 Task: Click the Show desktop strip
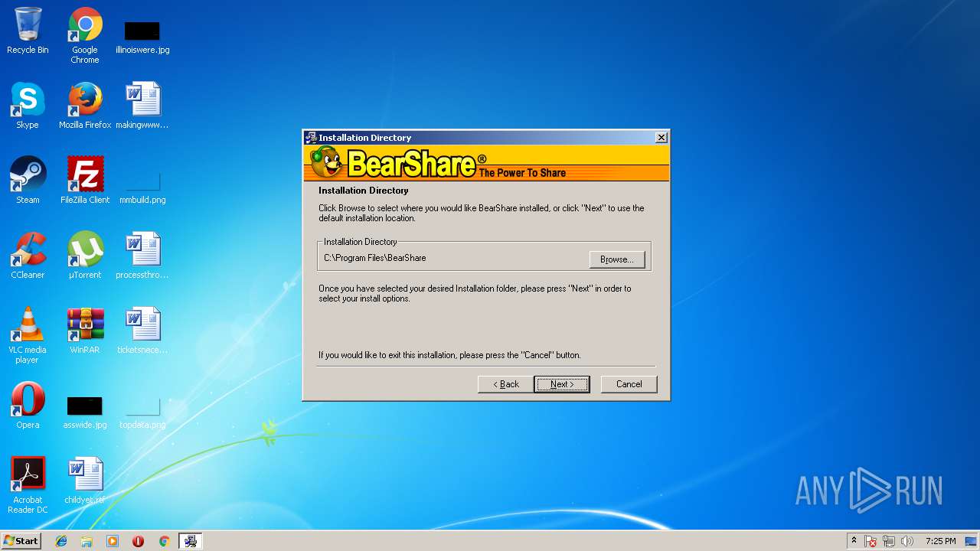(972, 541)
